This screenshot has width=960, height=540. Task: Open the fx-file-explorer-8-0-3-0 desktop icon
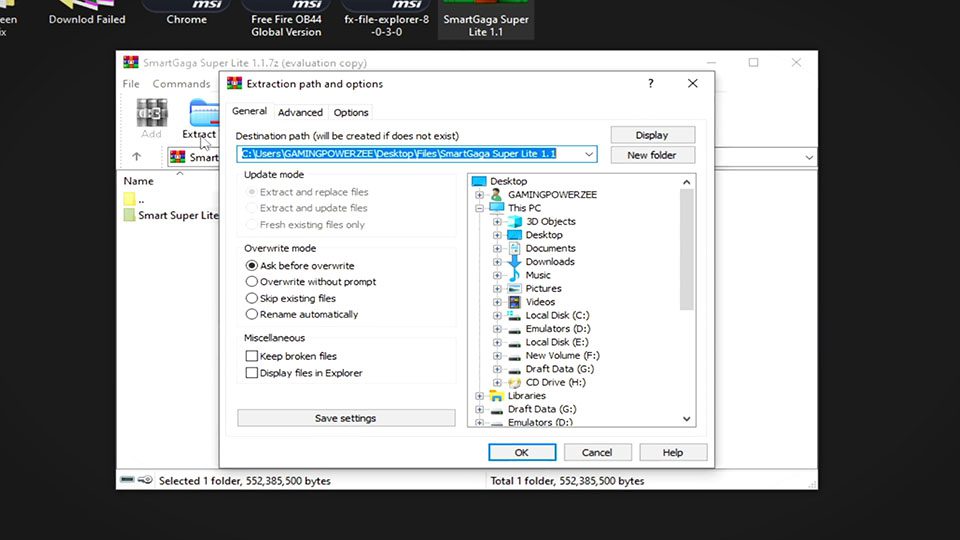(386, 18)
